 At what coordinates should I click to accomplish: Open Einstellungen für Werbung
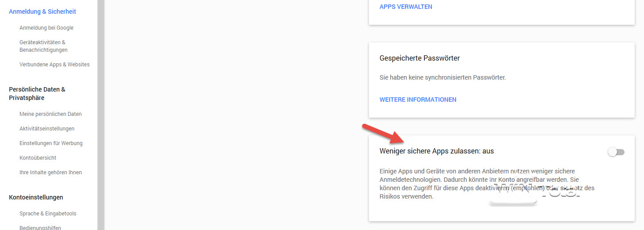click(51, 143)
